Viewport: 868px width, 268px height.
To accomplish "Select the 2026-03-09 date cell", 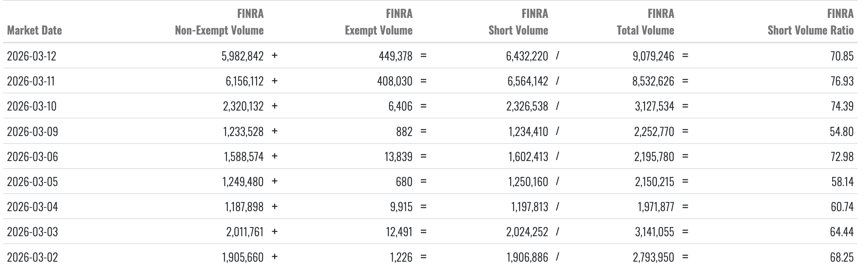I will (x=33, y=131).
